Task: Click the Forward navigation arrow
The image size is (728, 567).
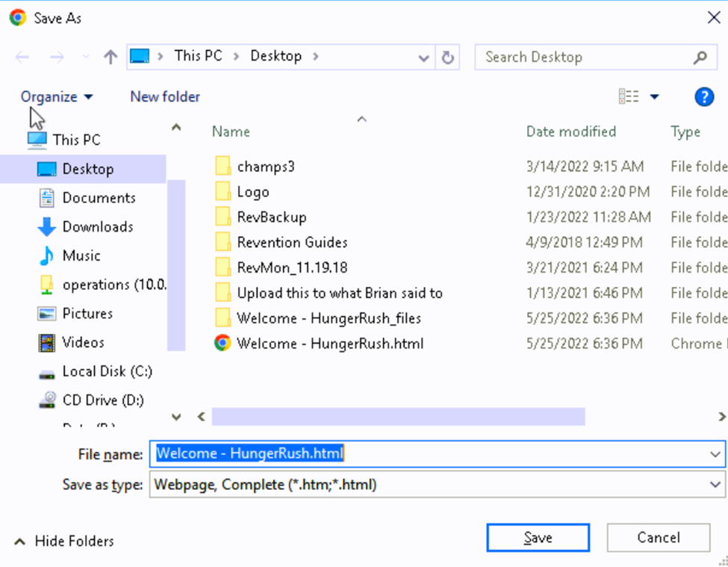Action: click(57, 57)
